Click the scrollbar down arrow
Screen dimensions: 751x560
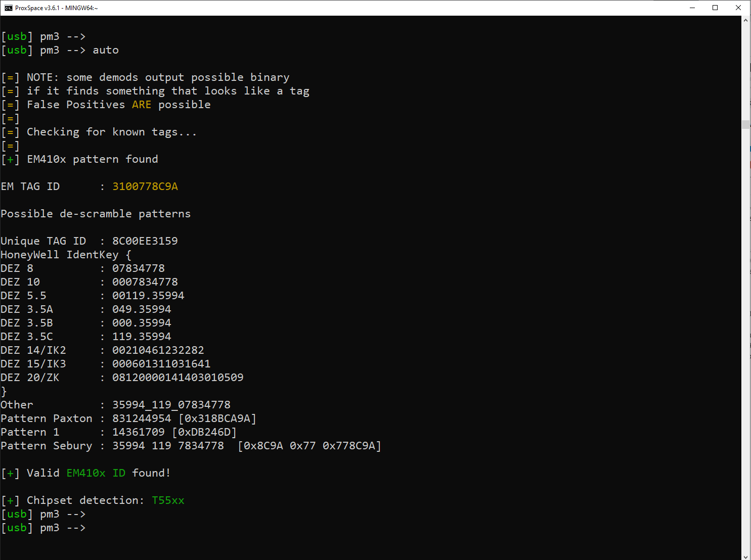pyautogui.click(x=745, y=556)
